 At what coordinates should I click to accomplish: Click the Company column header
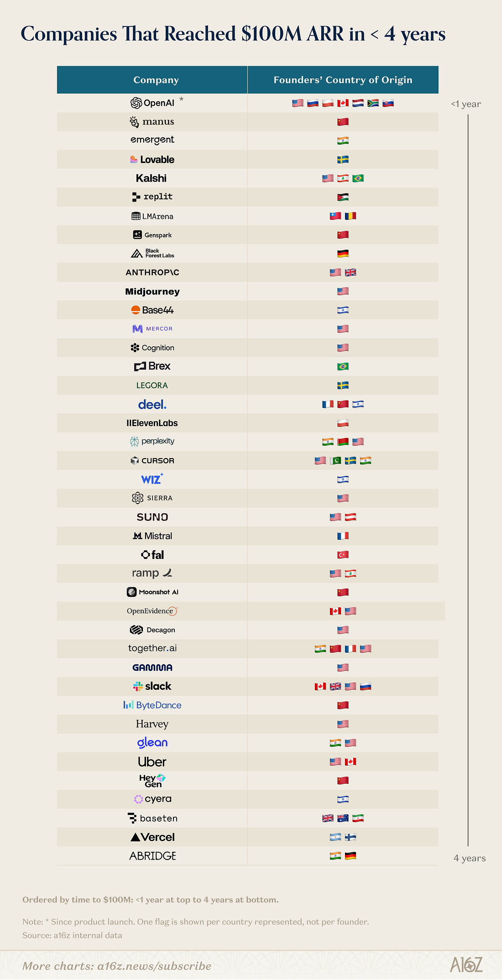(156, 80)
